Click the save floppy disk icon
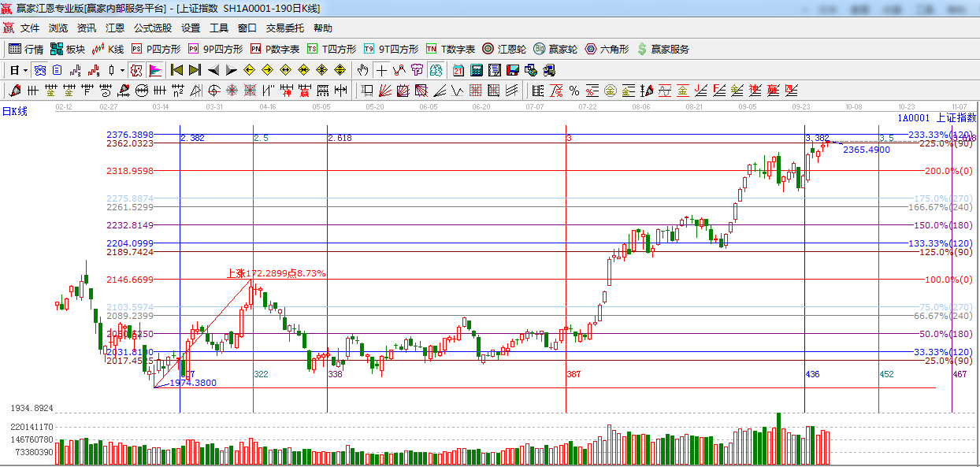This screenshot has width=980, height=467. click(x=513, y=70)
